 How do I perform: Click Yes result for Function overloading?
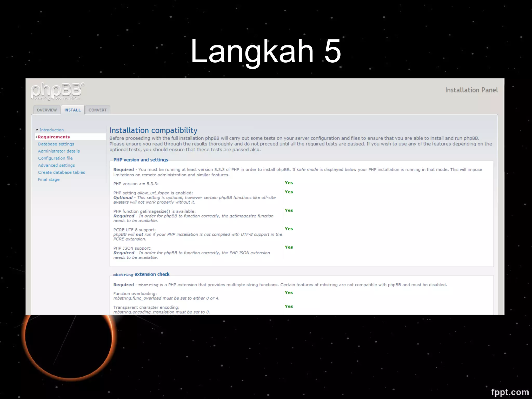click(289, 292)
